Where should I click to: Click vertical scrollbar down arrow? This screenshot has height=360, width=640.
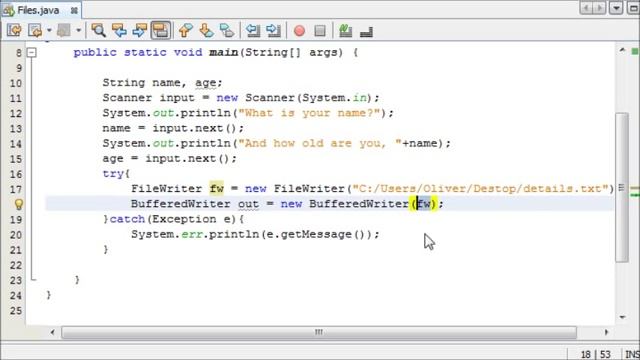(622, 317)
